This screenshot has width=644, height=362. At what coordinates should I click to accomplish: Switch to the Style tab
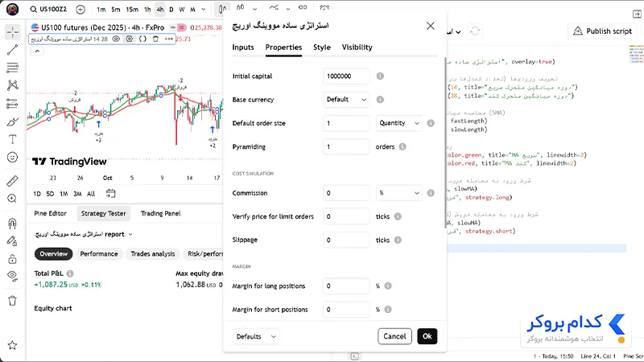[x=322, y=47]
